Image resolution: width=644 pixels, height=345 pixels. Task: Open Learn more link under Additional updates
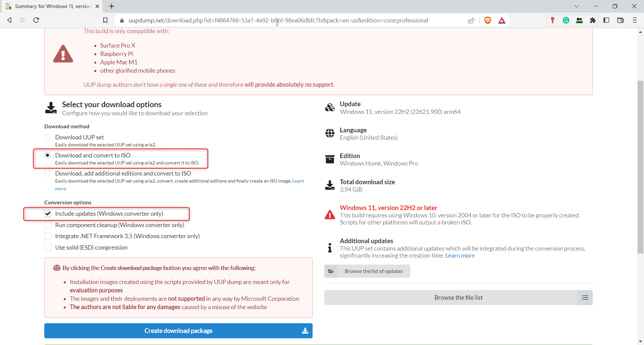[460, 256]
